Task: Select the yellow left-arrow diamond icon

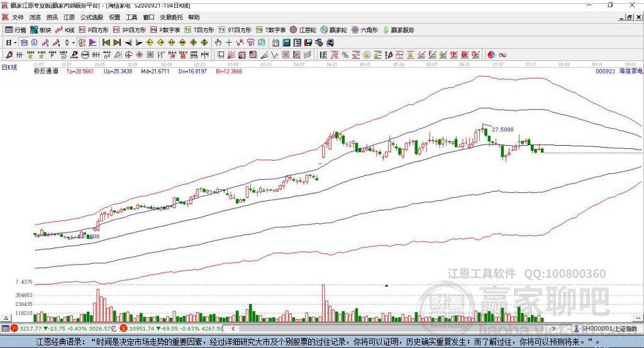Action: click(150, 43)
